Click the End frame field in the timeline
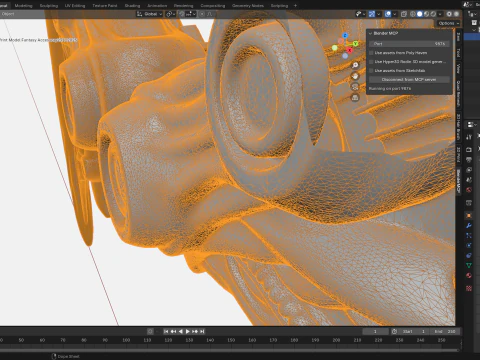Image resolution: width=480 pixels, height=360 pixels. pyautogui.click(x=445, y=331)
